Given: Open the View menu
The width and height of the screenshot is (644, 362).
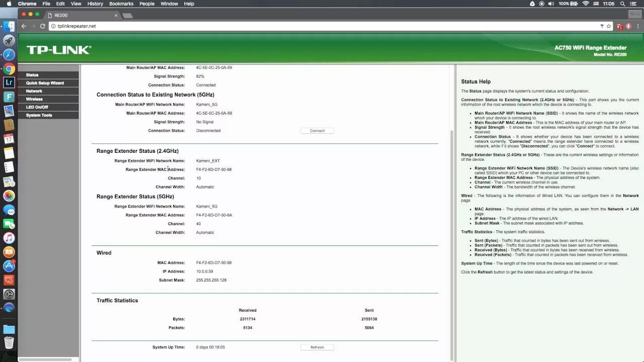Looking at the screenshot, I should [76, 4].
